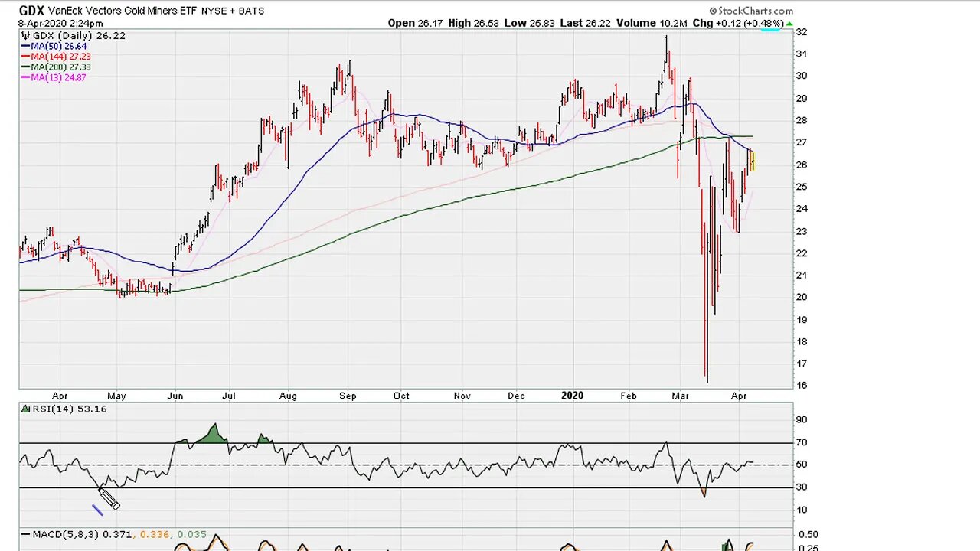Click the RSI 30 oversold level label
The image size is (980, 551).
(x=802, y=487)
